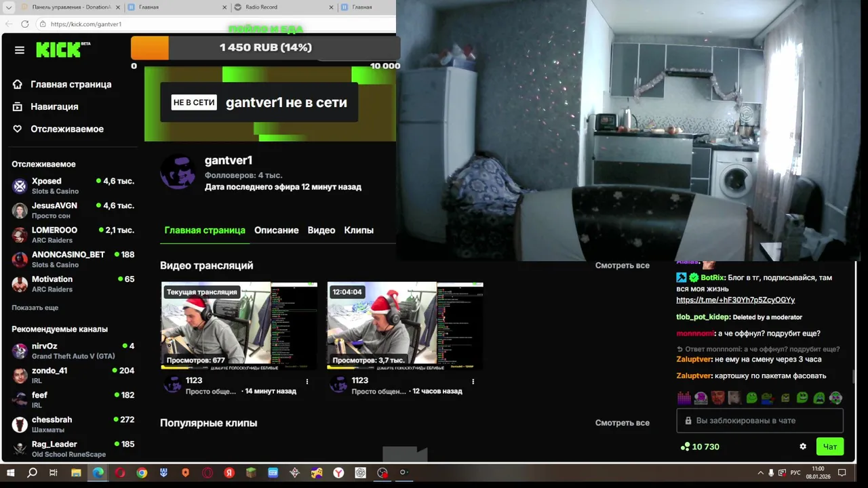
Task: Open the Windows notification center
Action: tap(842, 472)
